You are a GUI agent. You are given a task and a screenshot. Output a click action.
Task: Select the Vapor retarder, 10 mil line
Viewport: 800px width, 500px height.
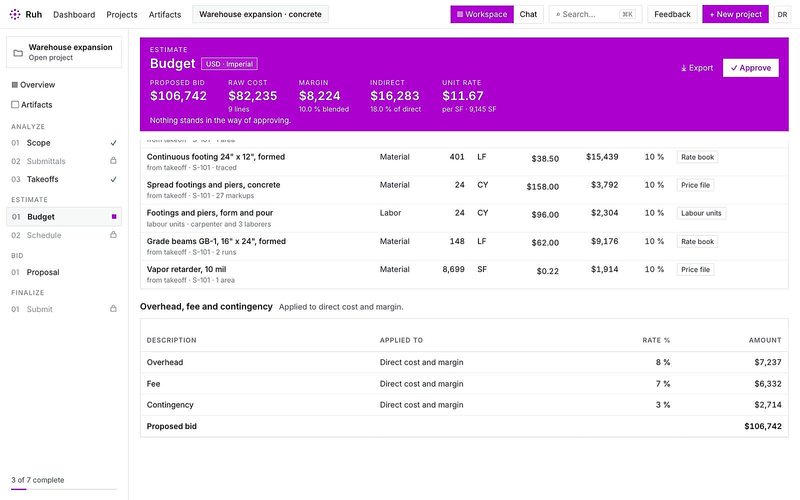464,274
